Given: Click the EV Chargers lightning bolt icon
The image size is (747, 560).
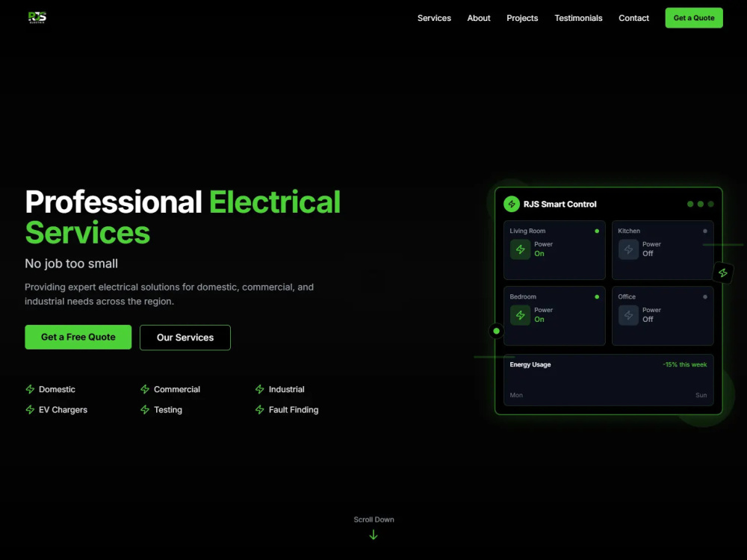Looking at the screenshot, I should (30, 410).
